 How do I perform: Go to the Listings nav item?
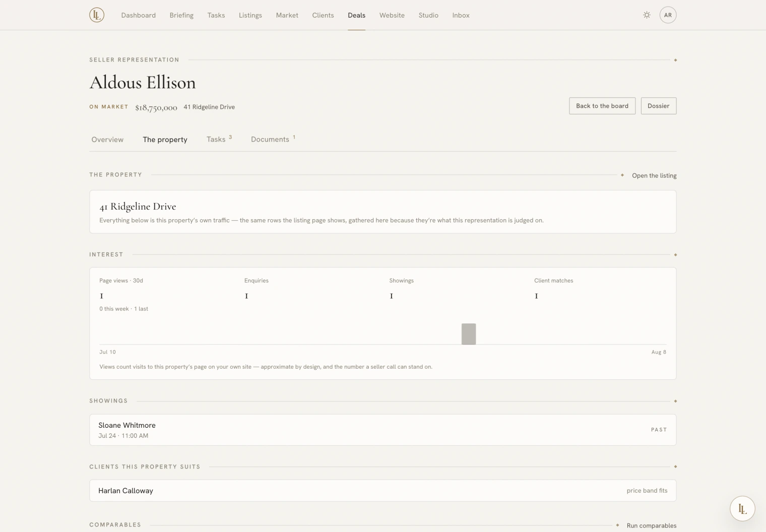click(x=250, y=15)
